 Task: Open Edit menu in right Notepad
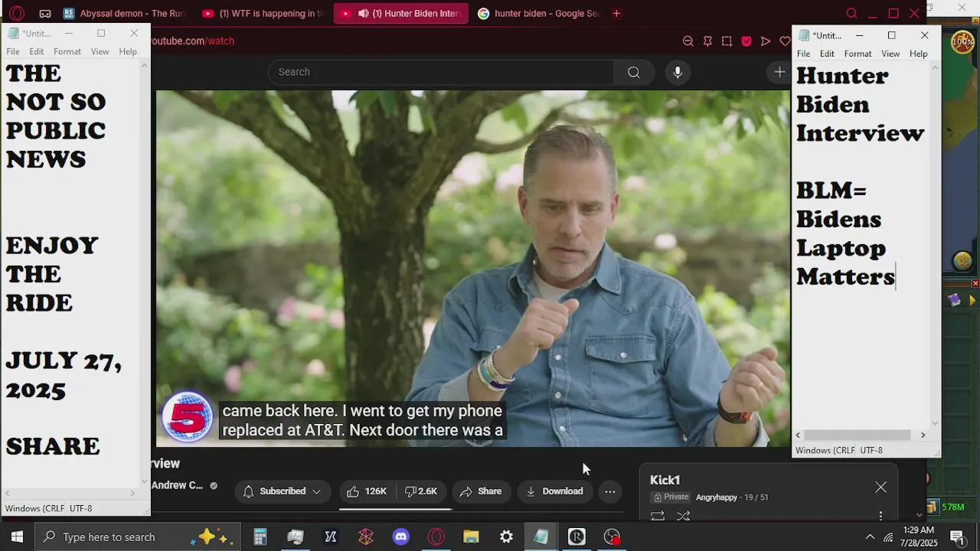827,54
